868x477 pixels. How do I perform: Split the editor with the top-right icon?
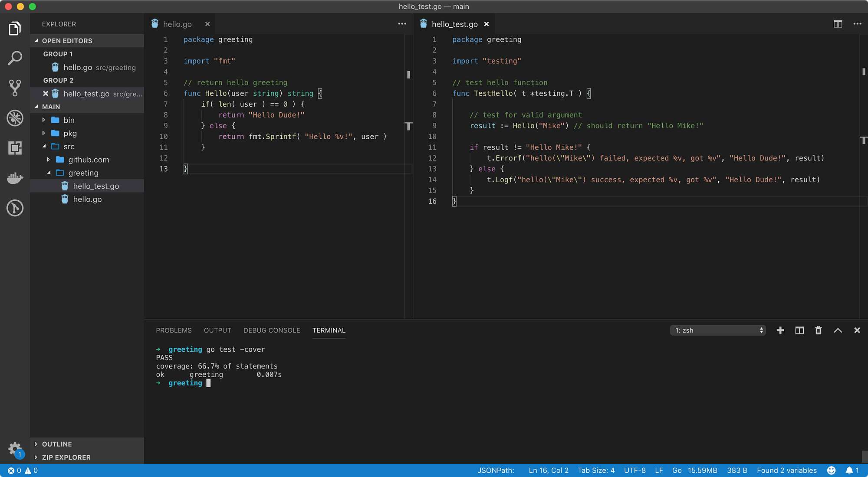coord(837,24)
